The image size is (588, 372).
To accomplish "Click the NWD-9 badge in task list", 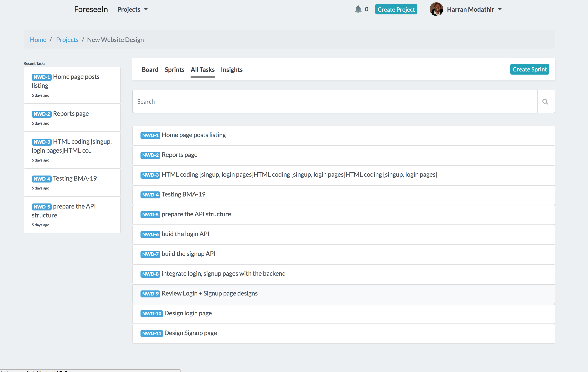I will tap(150, 294).
